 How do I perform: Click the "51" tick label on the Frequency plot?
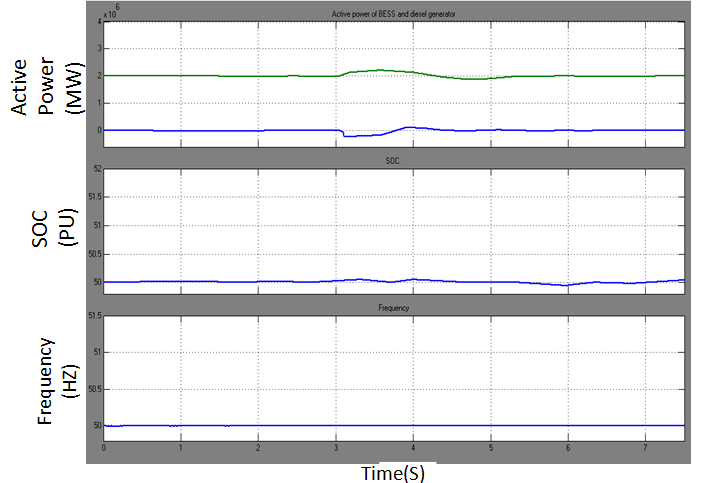click(97, 352)
